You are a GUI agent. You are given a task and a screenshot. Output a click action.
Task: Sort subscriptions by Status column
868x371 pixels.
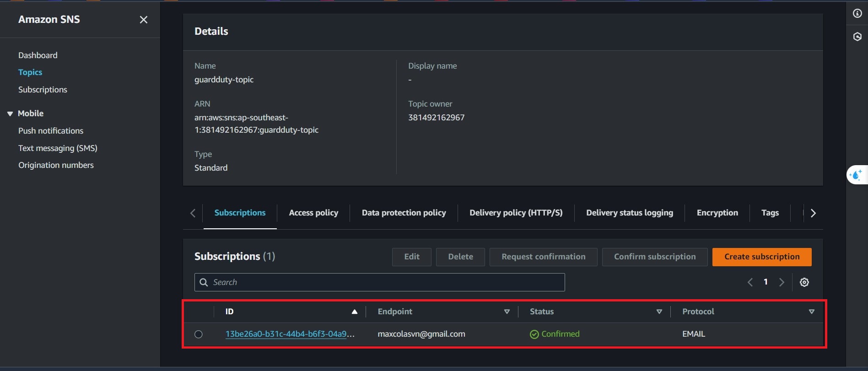659,312
